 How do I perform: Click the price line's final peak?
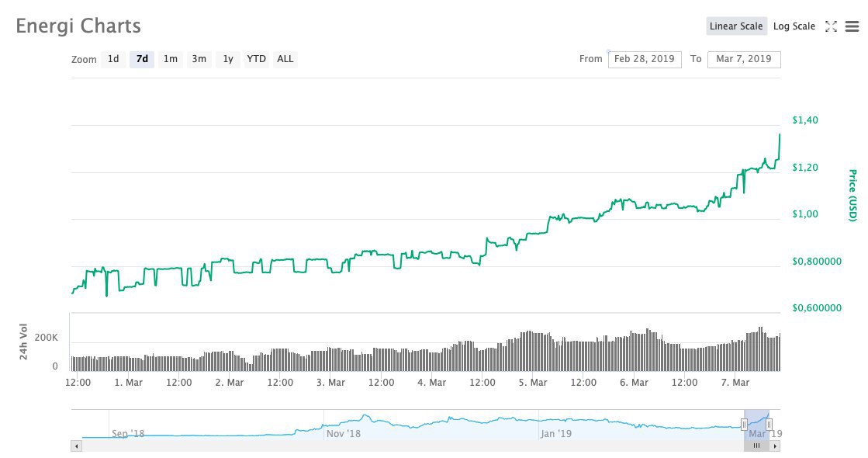780,134
